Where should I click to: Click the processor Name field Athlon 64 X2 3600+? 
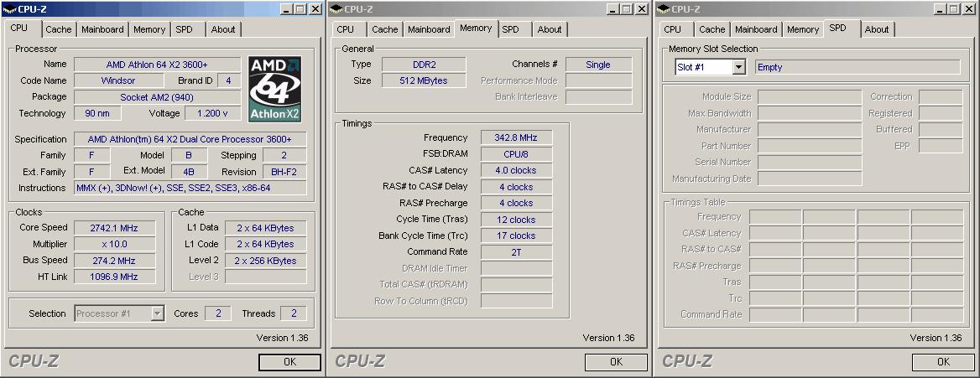pyautogui.click(x=158, y=65)
